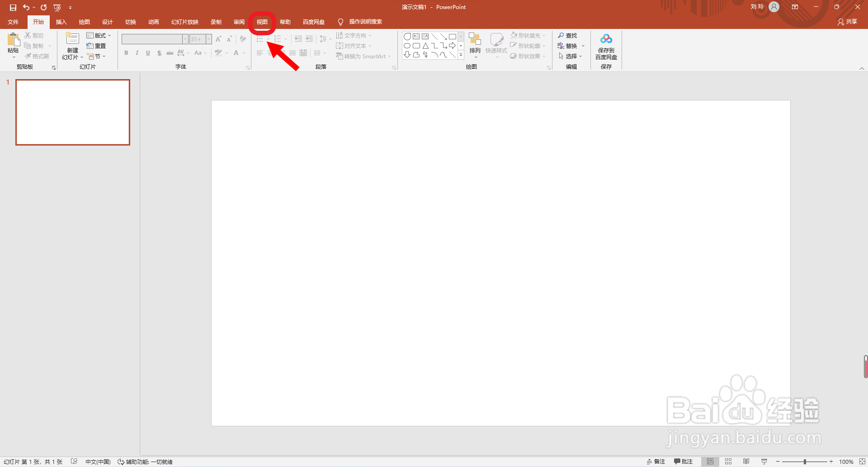868x467 pixels.
Task: Open the 百度网盘 ribbon tab
Action: click(x=313, y=22)
